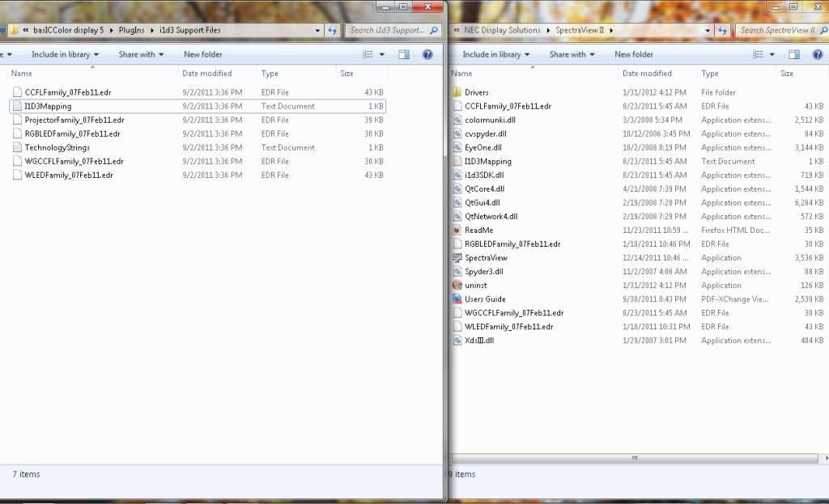Viewport: 829px width, 504px height.
Task: Select I1D3Mapping icon in SpectraView II window
Action: point(457,161)
